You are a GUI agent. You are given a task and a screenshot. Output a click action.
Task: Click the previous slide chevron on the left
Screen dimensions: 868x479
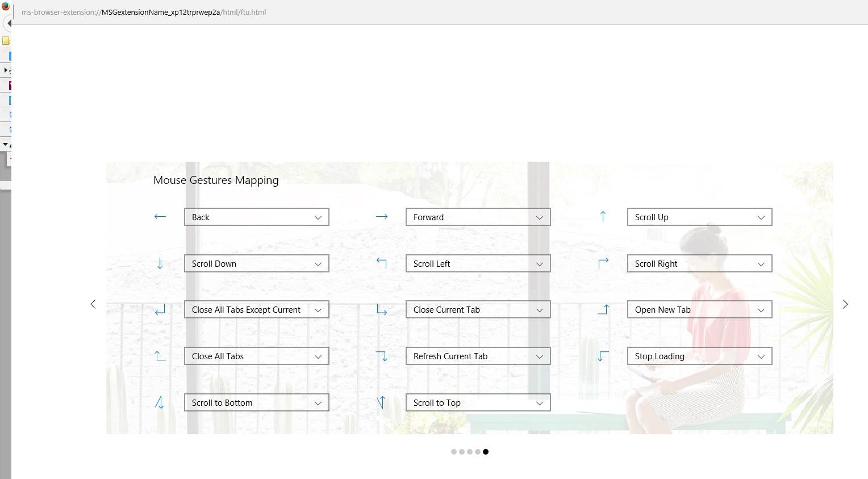click(x=94, y=304)
